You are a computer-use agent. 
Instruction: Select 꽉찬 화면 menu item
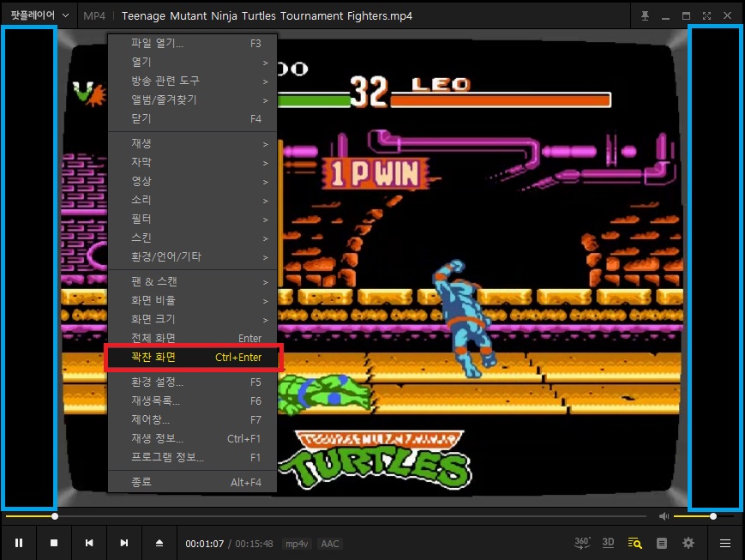pos(192,358)
